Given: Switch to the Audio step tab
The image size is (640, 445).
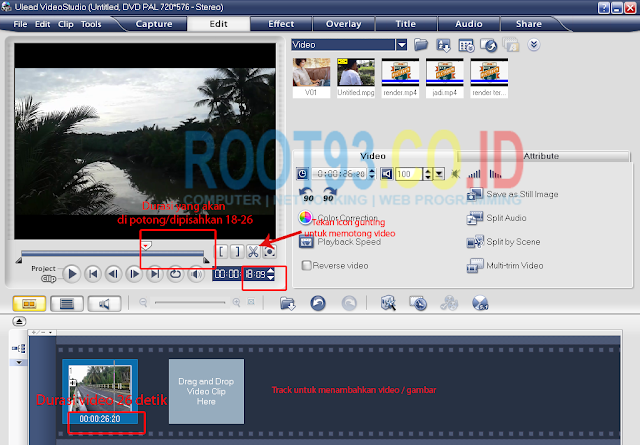Looking at the screenshot, I should [x=469, y=24].
